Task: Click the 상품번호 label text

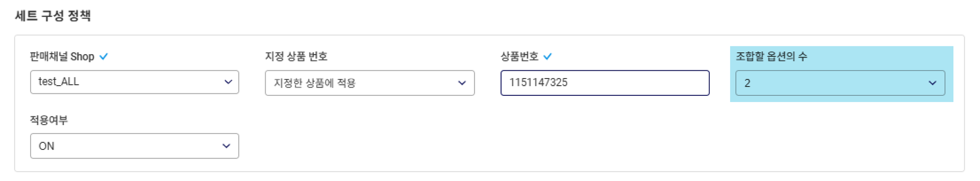Action: [x=519, y=57]
